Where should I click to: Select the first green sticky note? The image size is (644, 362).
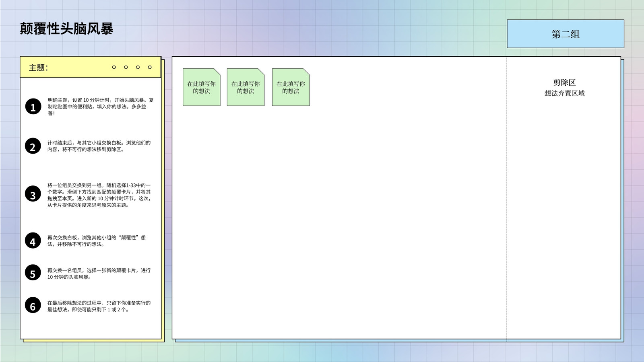pos(202,87)
